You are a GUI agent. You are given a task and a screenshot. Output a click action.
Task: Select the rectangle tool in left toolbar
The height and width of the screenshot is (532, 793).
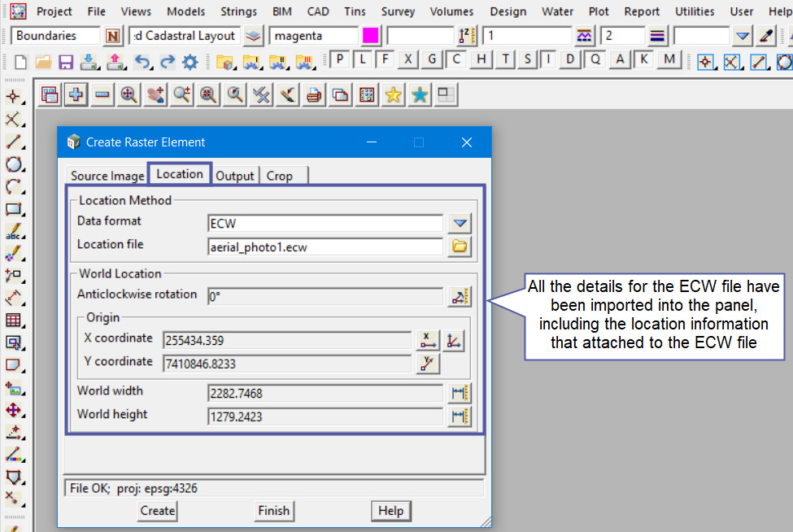[x=13, y=209]
